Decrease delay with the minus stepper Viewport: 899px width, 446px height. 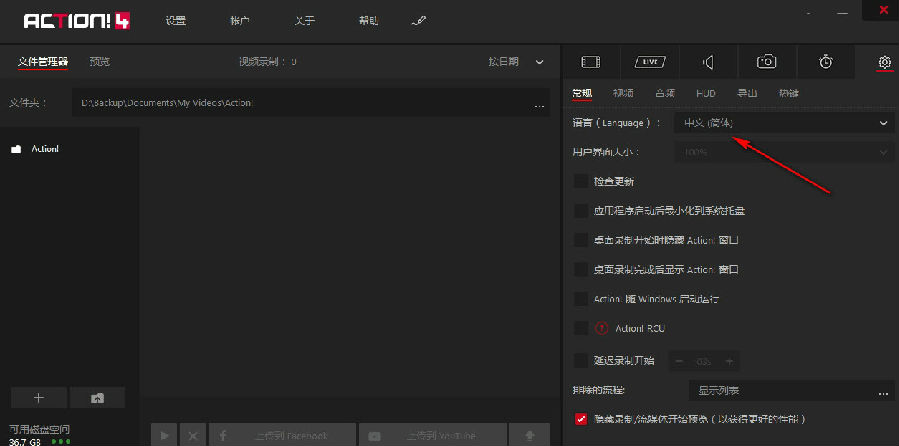pos(681,361)
